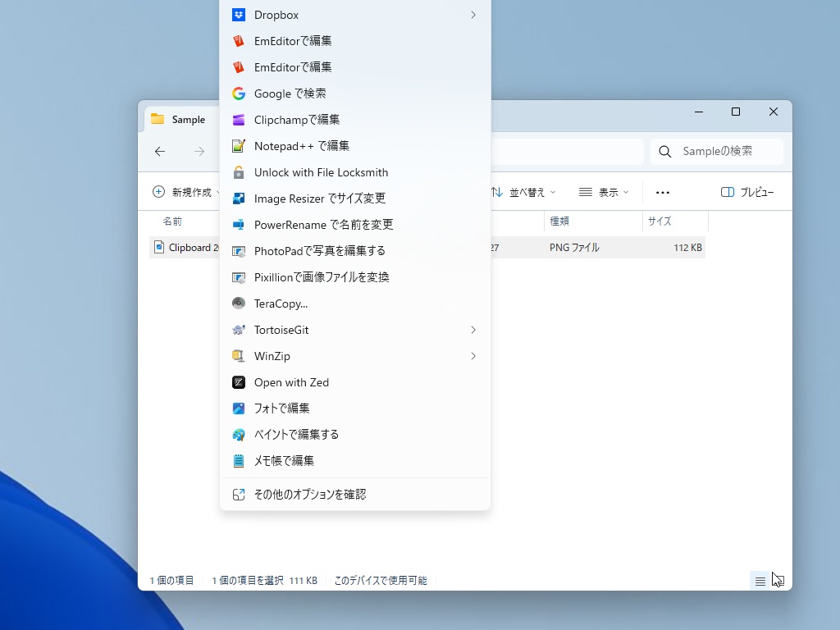The image size is (840, 630).
Task: Click the Image Resizer icon
Action: click(239, 199)
